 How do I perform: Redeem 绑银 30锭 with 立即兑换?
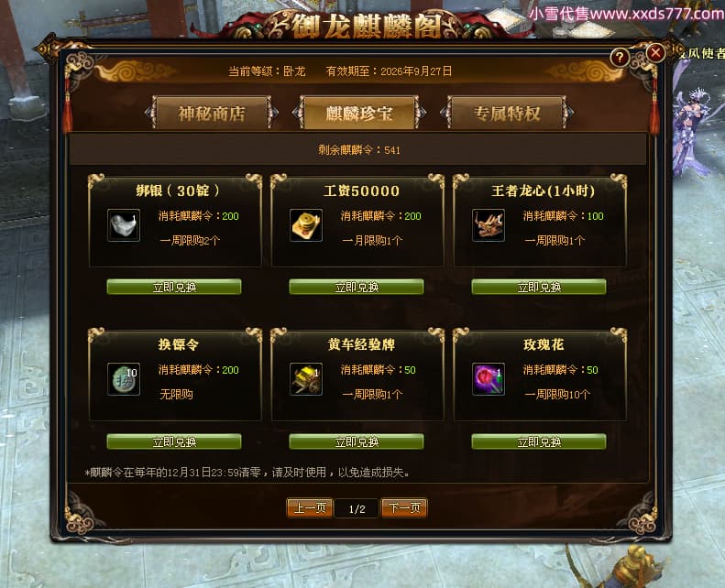(174, 287)
